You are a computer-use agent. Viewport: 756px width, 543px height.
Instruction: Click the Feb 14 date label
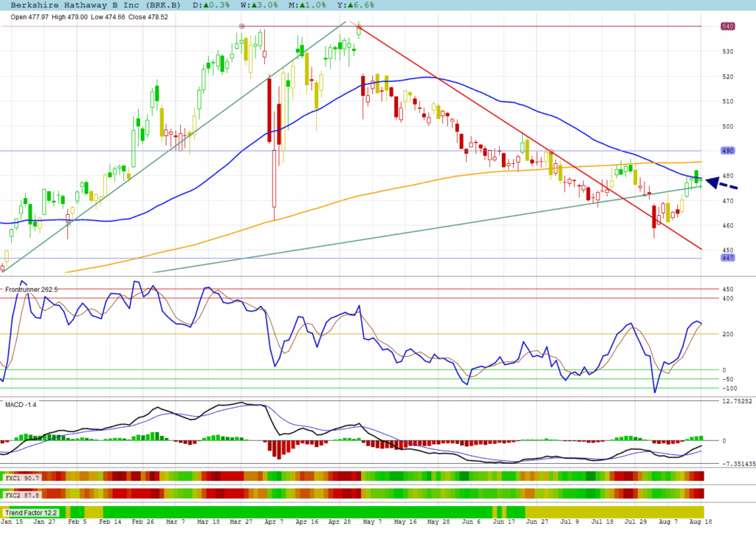111,522
